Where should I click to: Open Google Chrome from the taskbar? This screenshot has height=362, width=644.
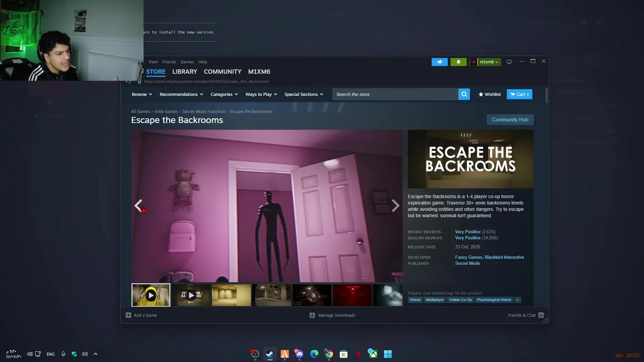[x=329, y=354]
